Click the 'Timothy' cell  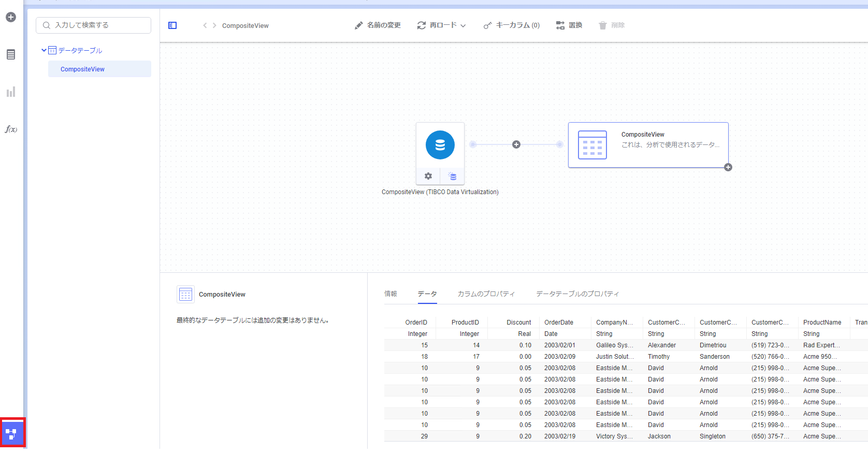659,357
